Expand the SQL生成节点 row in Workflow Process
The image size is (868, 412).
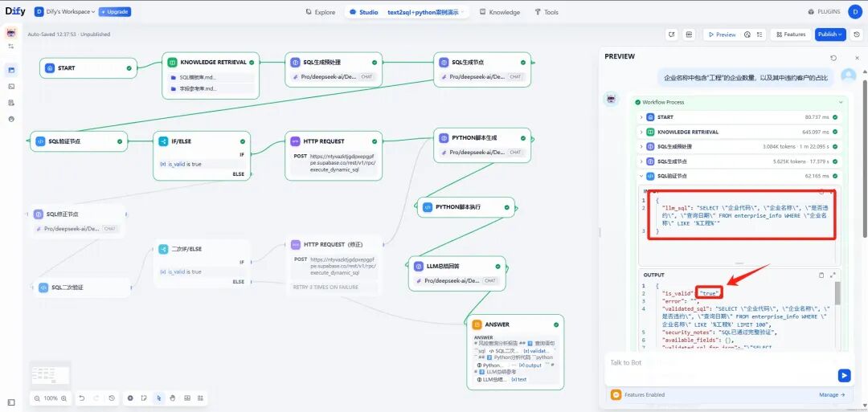739,161
